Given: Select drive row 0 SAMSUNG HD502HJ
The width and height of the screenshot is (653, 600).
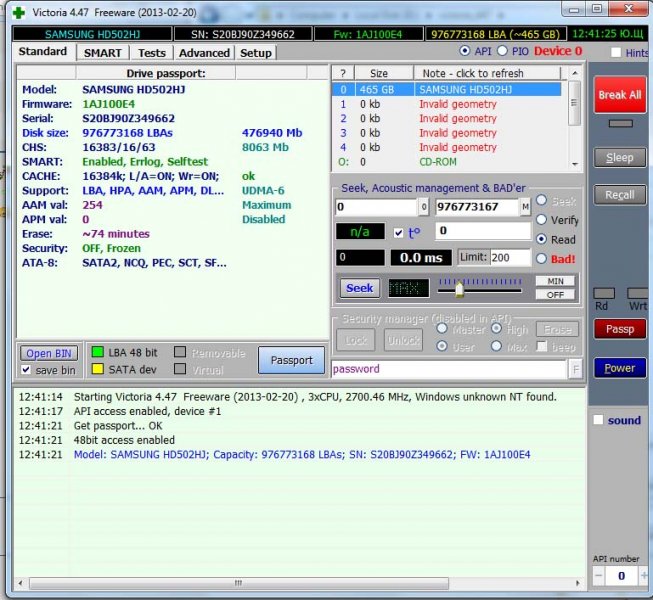Looking at the screenshot, I should click(x=446, y=90).
